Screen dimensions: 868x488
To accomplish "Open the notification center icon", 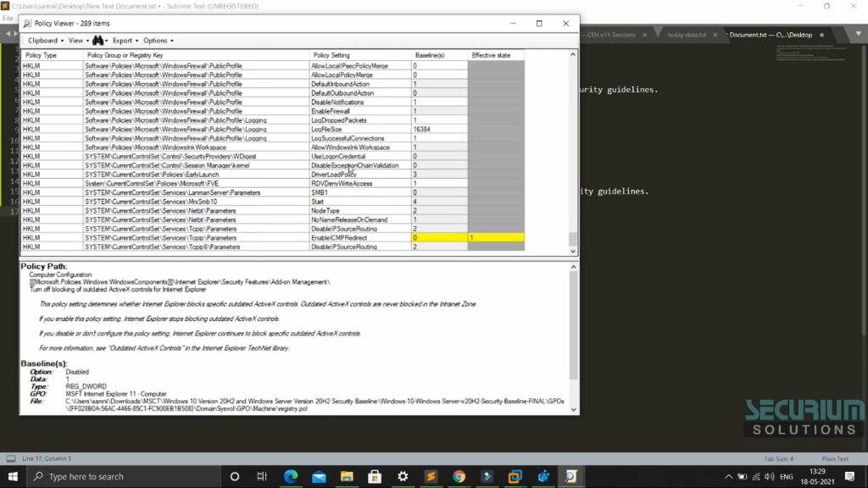I will 849,476.
